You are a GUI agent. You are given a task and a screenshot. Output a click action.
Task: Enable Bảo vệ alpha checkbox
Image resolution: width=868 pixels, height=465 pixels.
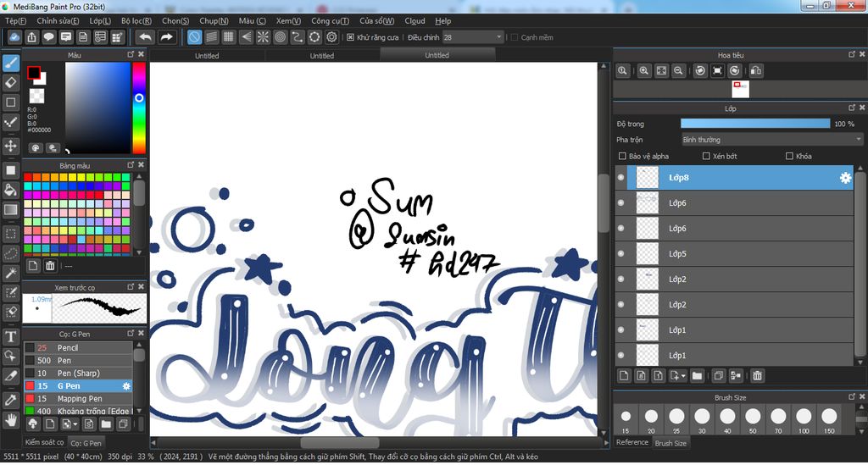[622, 157]
